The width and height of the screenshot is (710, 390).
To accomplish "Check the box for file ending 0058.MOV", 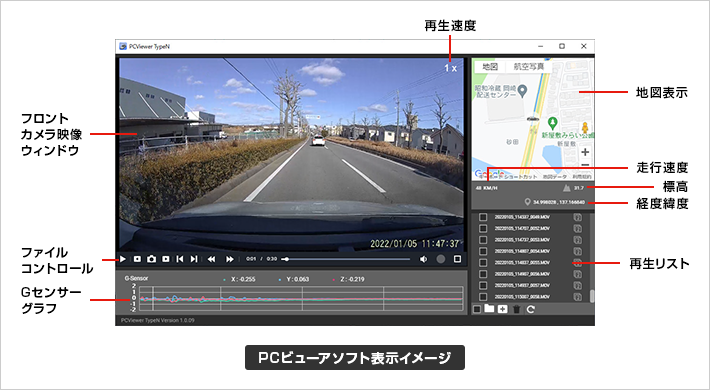I will click(483, 297).
